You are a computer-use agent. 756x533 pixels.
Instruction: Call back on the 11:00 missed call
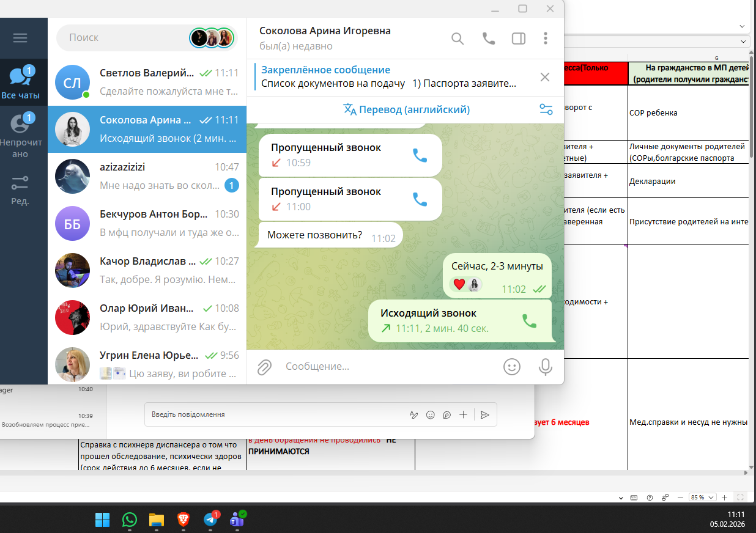(420, 199)
